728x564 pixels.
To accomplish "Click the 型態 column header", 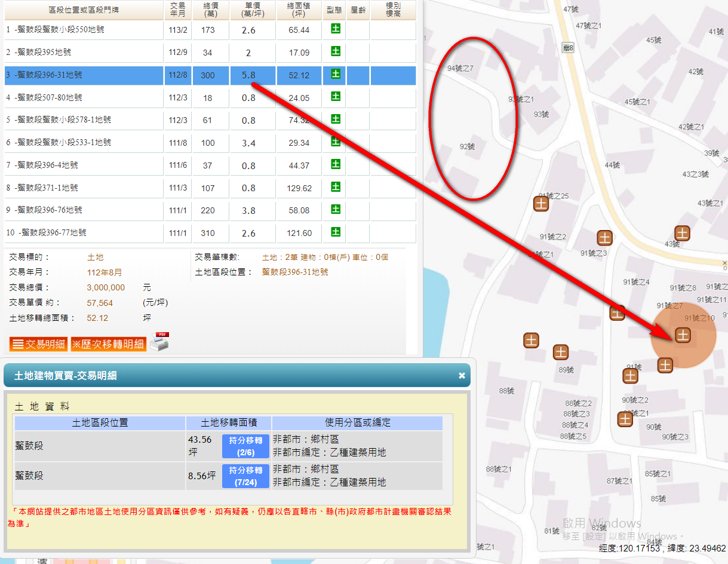I will click(x=334, y=10).
